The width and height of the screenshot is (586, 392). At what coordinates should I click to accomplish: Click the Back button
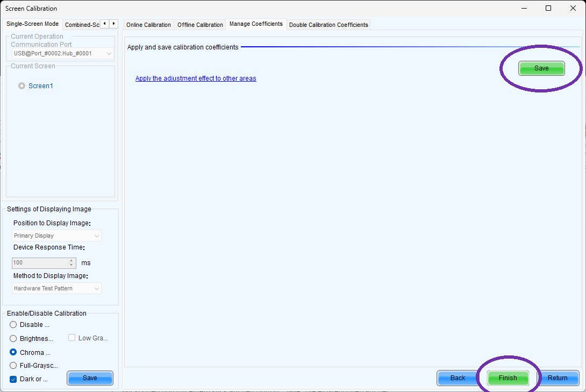pos(458,378)
